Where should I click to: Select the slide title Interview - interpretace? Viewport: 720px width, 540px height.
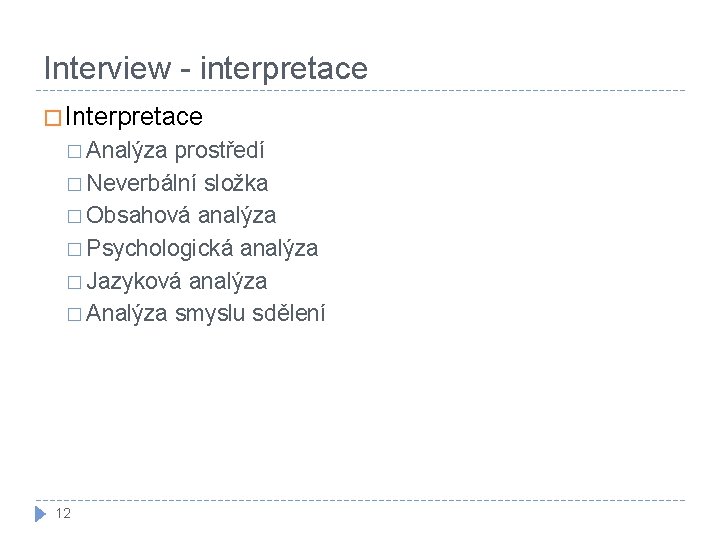tap(205, 68)
